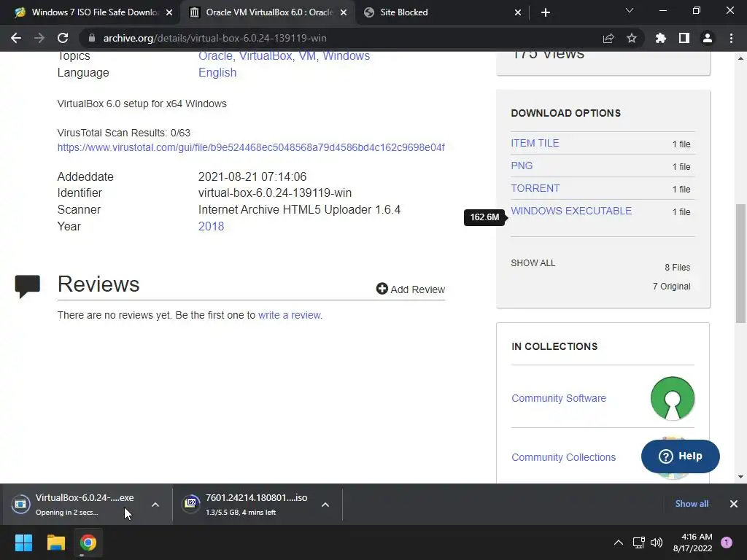Viewport: 747px width, 560px height.
Task: Click the Community Software green logo thumbnail
Action: point(672,399)
